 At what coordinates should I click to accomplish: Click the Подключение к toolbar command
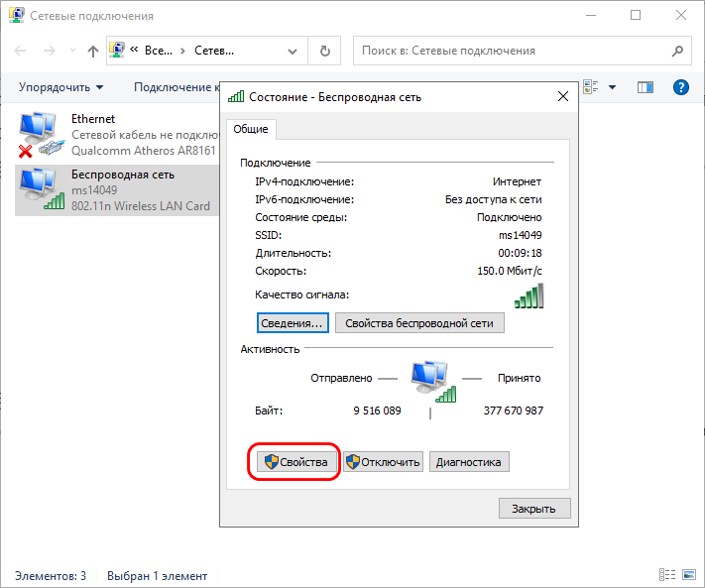click(176, 87)
